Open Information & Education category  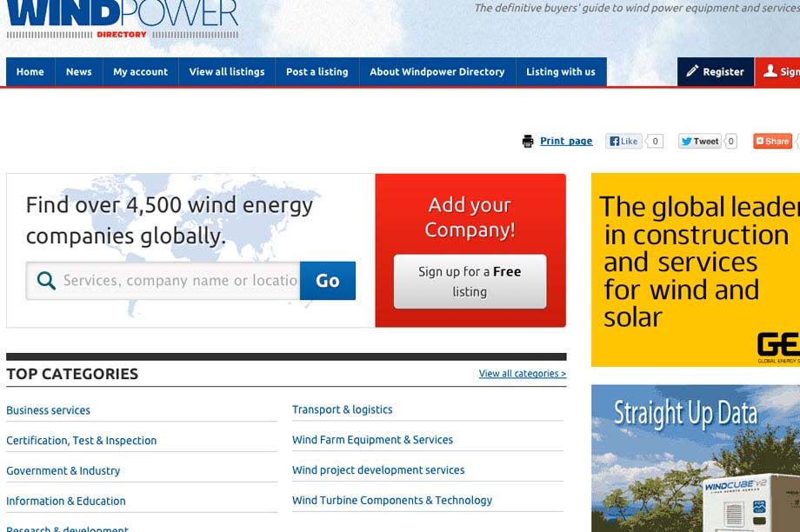tap(66, 501)
